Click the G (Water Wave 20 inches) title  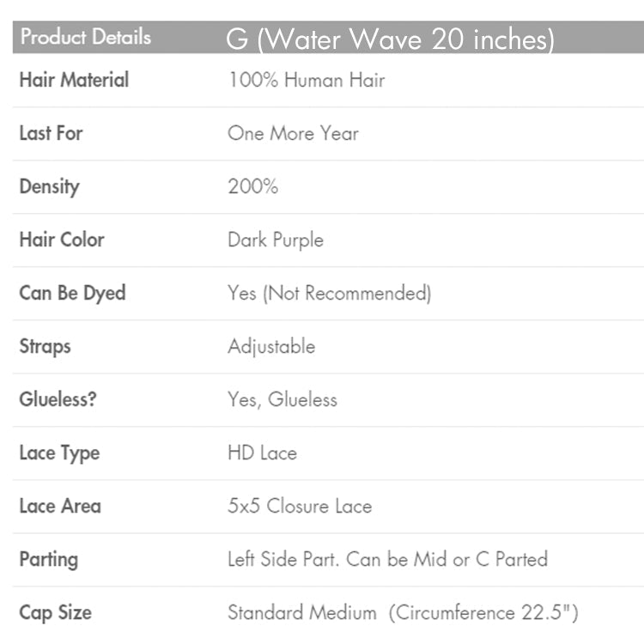[391, 39]
